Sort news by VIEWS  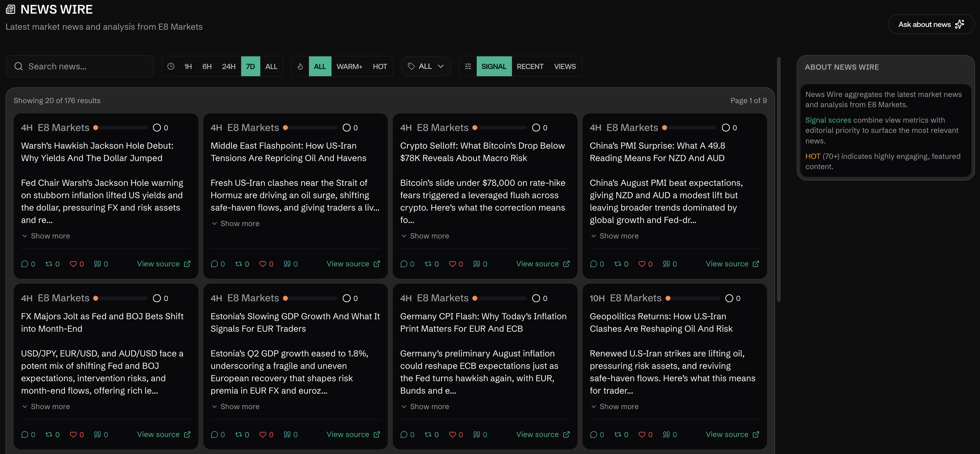pyautogui.click(x=565, y=66)
